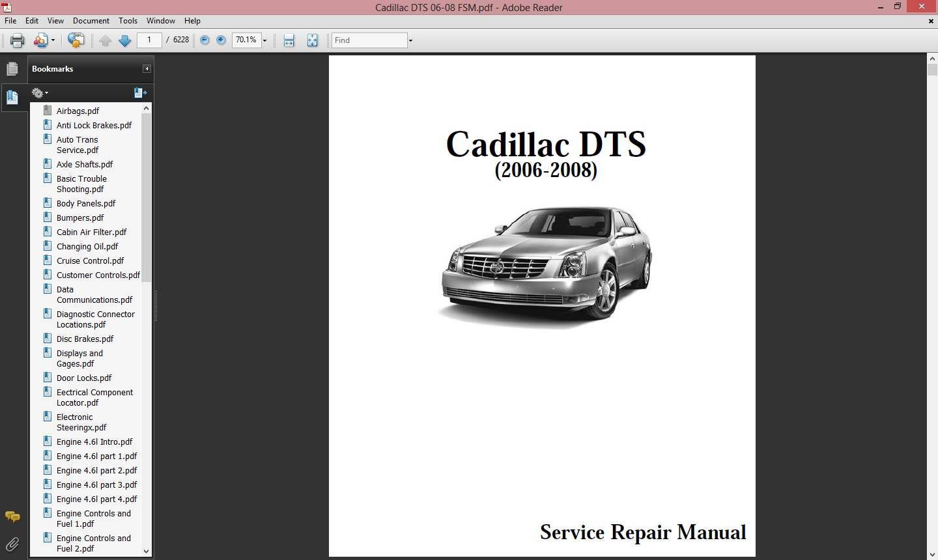Open the Disc Brakes.pdf bookmark
The width and height of the screenshot is (938, 560).
click(x=85, y=339)
